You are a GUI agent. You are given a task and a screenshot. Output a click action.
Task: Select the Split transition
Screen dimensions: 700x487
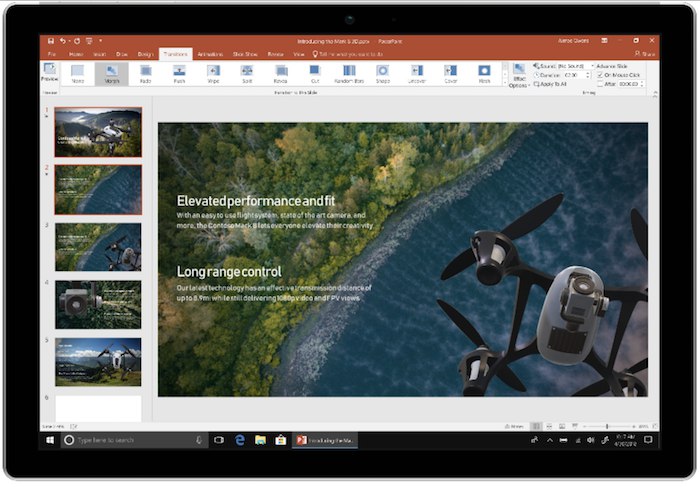[x=247, y=74]
